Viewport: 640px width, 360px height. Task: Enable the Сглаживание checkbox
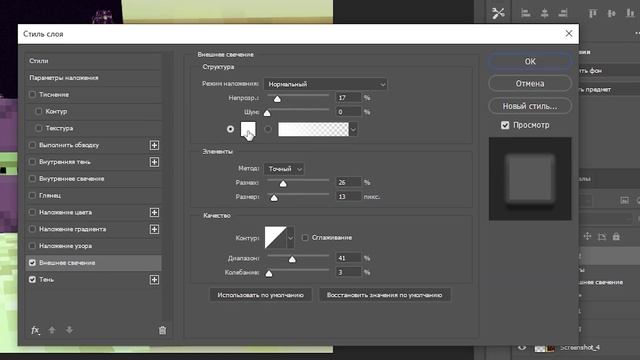pyautogui.click(x=305, y=238)
